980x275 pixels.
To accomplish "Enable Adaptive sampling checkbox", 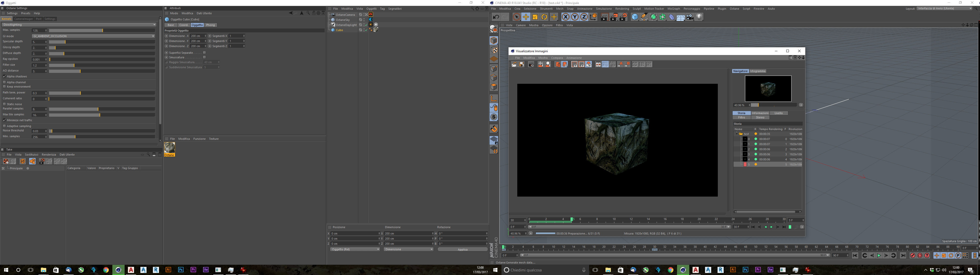I will coord(5,126).
